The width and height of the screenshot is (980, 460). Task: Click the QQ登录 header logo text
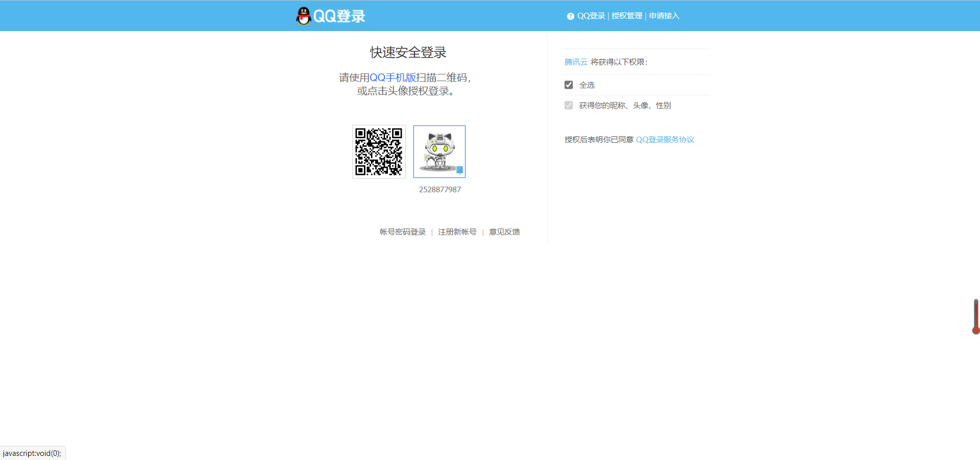(339, 16)
